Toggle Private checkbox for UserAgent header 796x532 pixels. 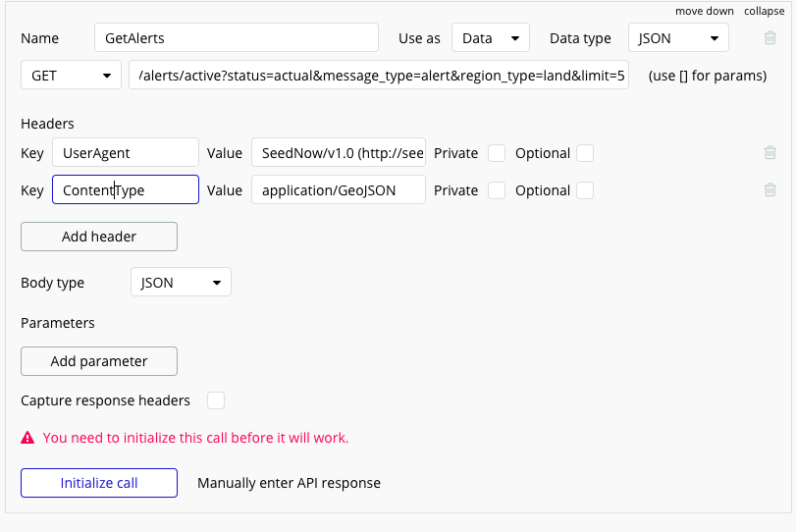click(497, 153)
